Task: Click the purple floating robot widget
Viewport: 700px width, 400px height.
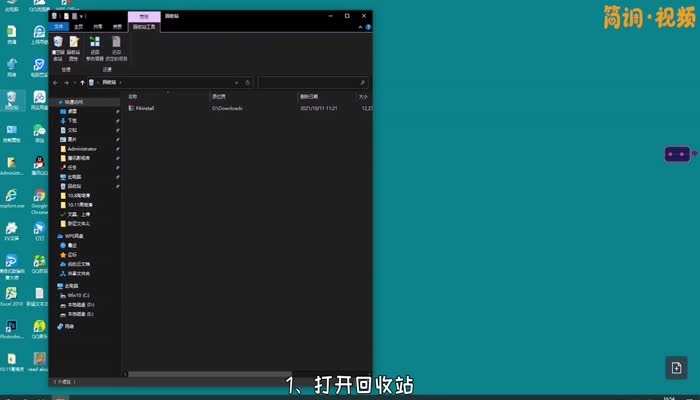Action: click(677, 154)
